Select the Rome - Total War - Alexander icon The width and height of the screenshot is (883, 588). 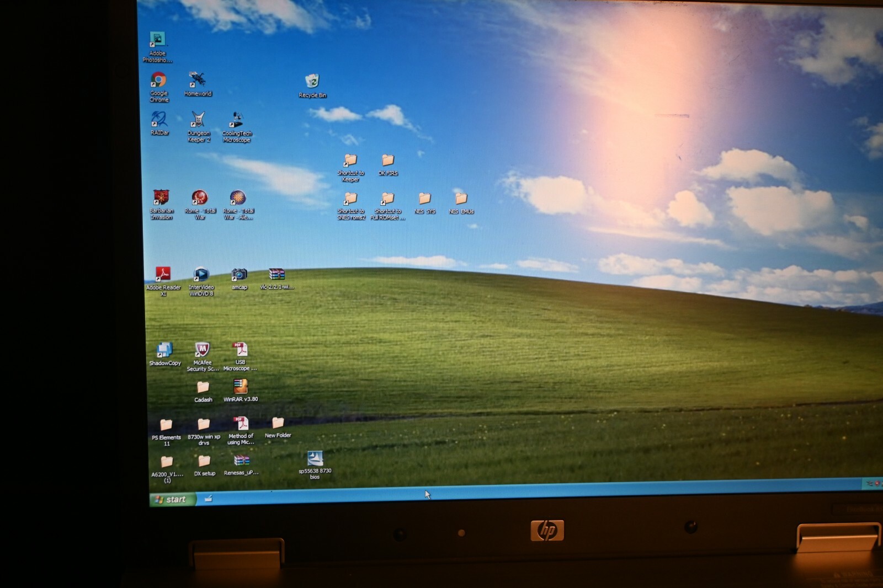[238, 205]
